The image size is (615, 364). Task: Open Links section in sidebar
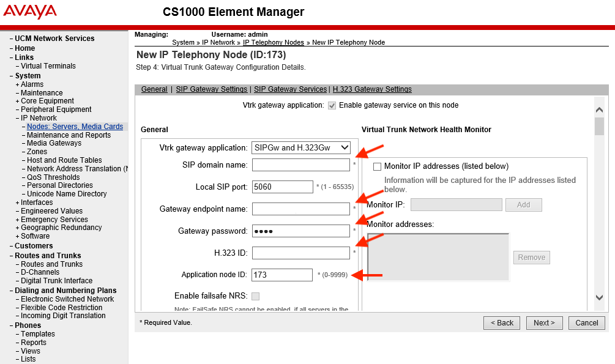(x=24, y=58)
